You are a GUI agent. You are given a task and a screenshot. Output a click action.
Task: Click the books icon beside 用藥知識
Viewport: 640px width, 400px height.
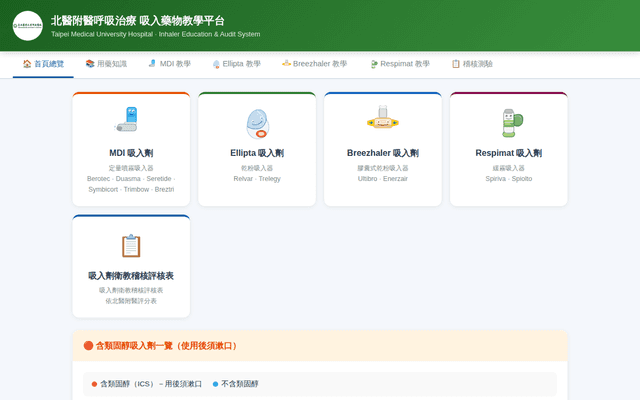[x=90, y=64]
